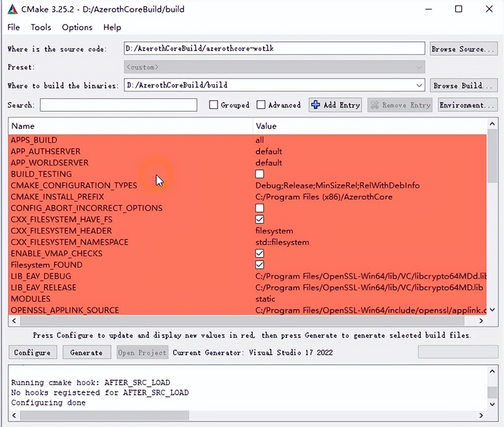Viewport: 504px width, 427px height.
Task: Expand the build binaries path dropdown
Action: point(419,85)
